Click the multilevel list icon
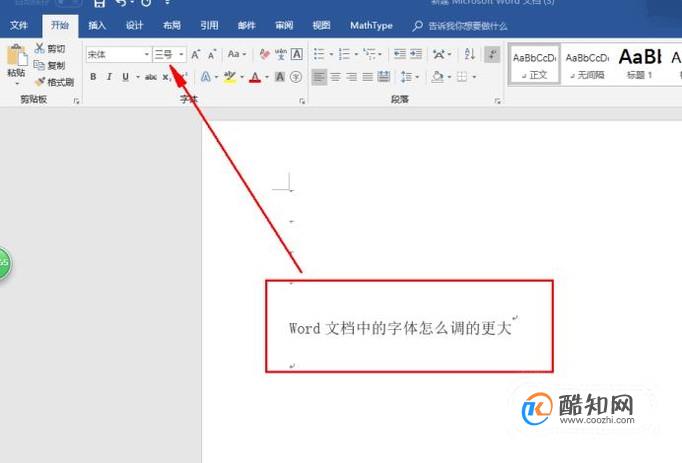The height and width of the screenshot is (463, 682). pos(370,54)
